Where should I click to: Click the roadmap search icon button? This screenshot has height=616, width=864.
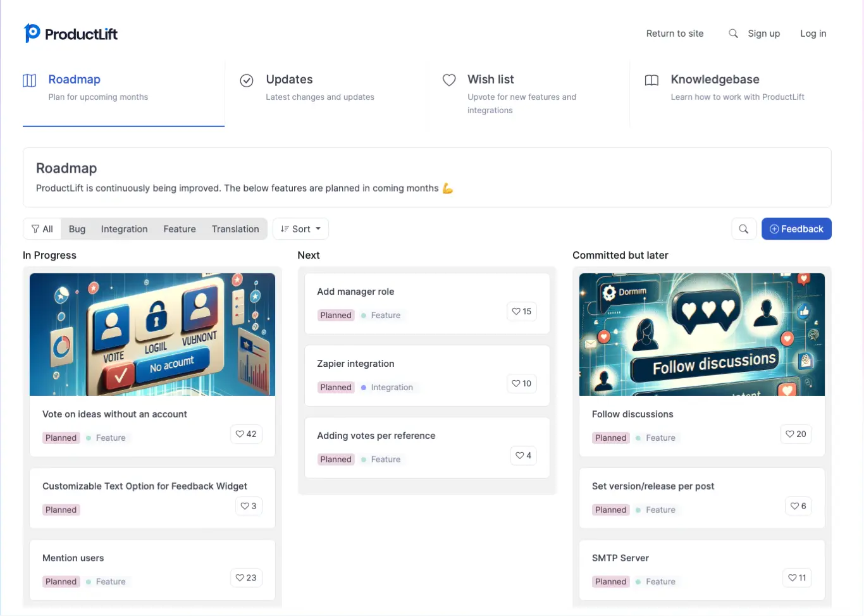744,229
